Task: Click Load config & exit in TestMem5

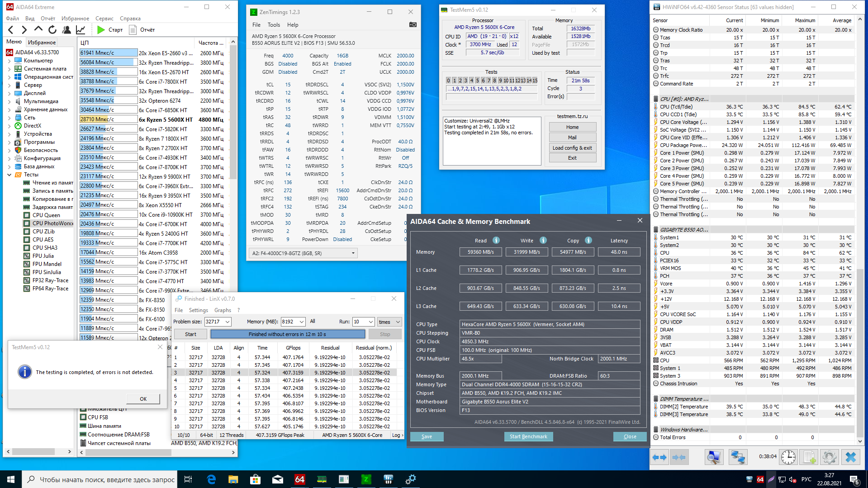Action: pos(572,148)
